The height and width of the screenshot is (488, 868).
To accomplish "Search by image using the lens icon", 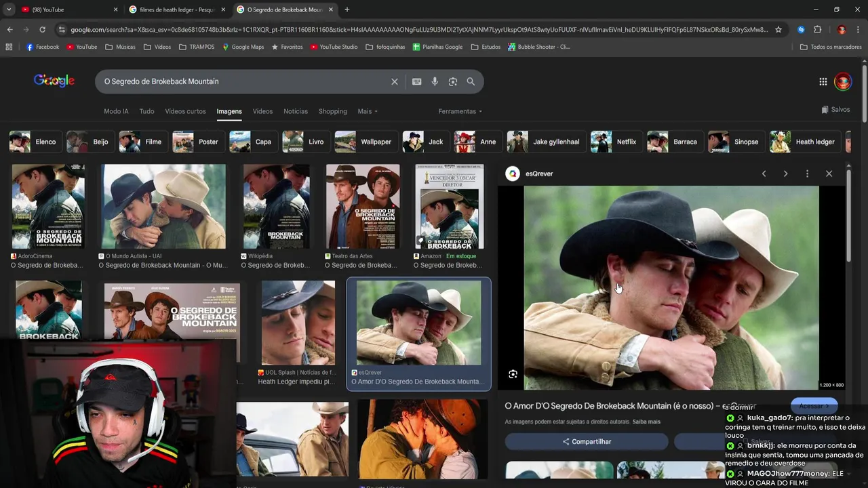I will tap(452, 81).
